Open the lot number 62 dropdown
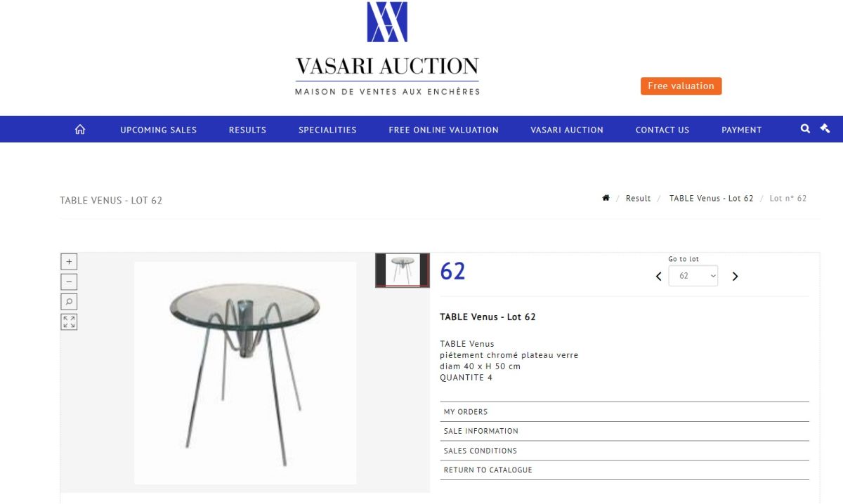The width and height of the screenshot is (843, 504). [693, 276]
